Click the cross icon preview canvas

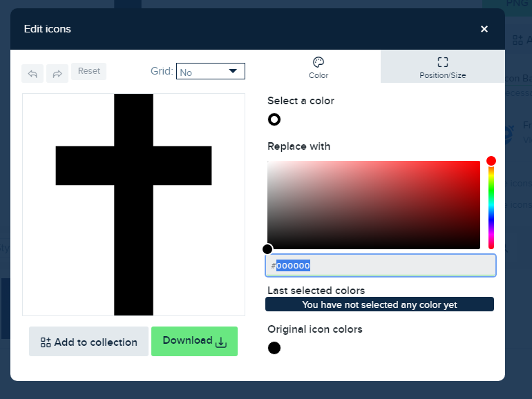[x=133, y=204]
